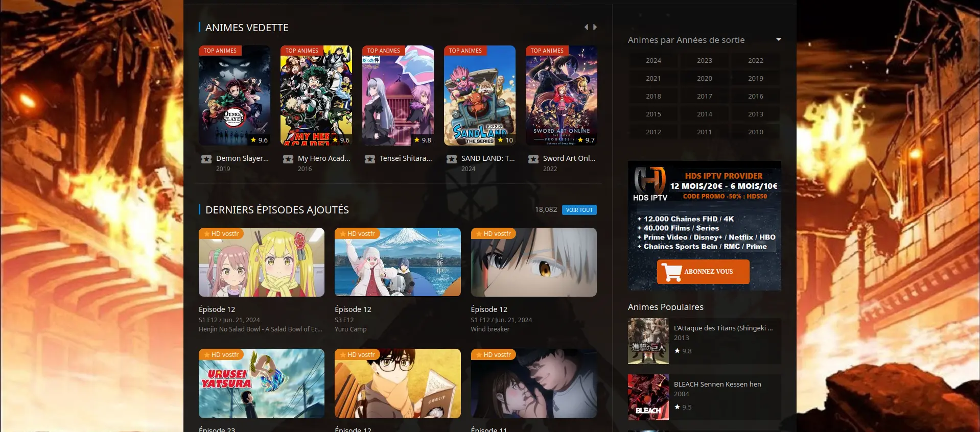Filter animes by year 2018

[654, 96]
